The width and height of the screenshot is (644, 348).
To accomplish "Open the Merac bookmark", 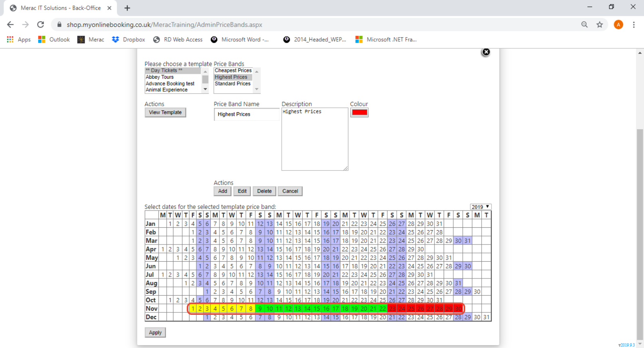I will click(x=91, y=40).
